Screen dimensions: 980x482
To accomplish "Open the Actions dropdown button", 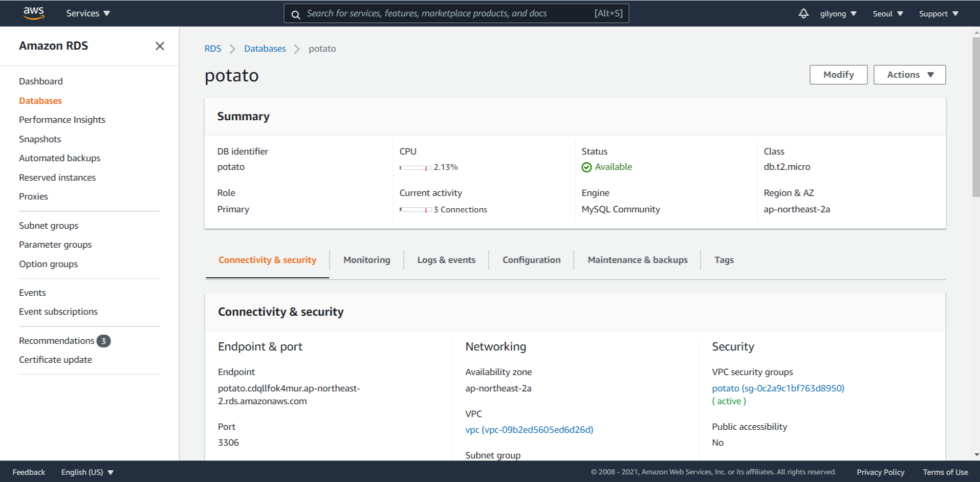I will pyautogui.click(x=909, y=75).
